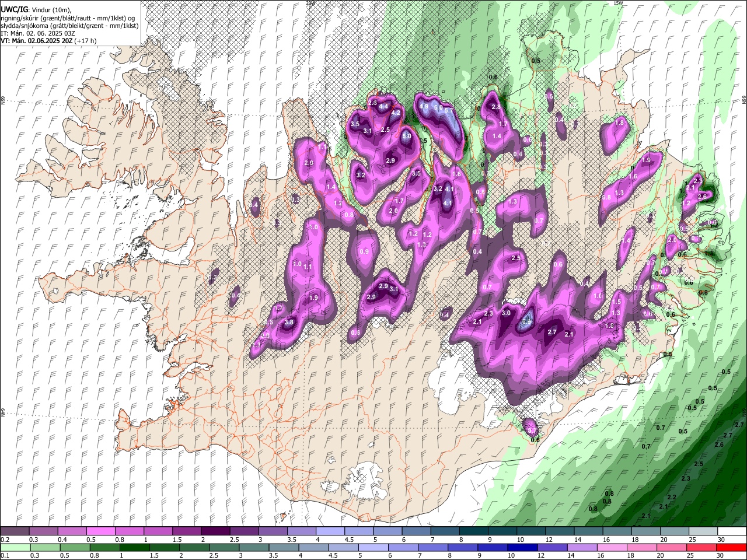Image resolution: width=747 pixels, height=560 pixels.
Task: Click the 'VT: Mán. 02.06.2025 20Z' text
Action: click(x=36, y=41)
